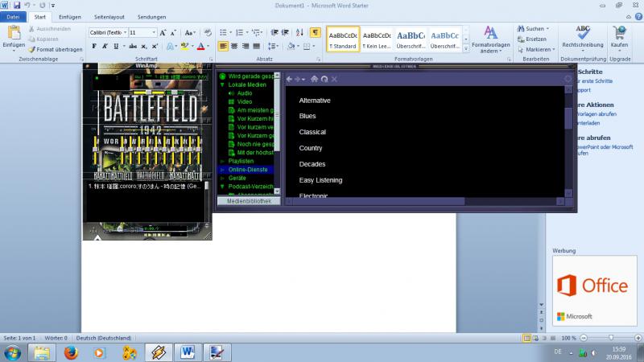Click Format übertragen painter
Image resolution: width=644 pixels, height=362 pixels.
coord(56,49)
